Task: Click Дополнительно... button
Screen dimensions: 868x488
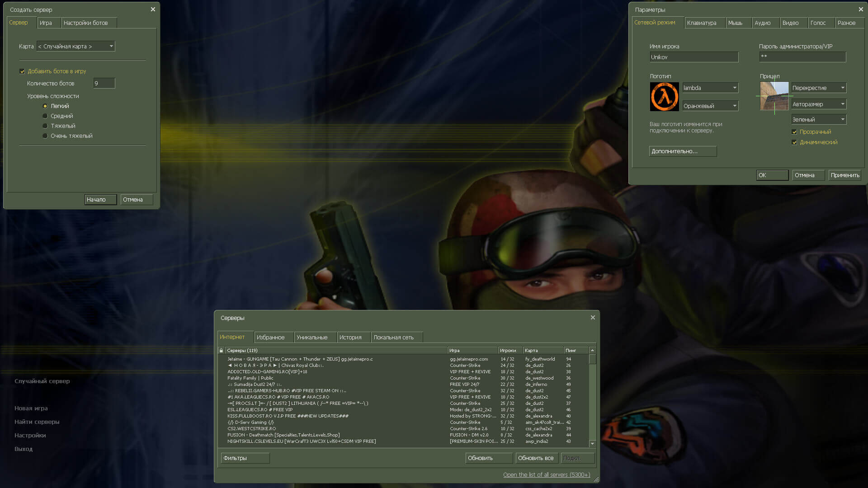Action: [x=683, y=151]
